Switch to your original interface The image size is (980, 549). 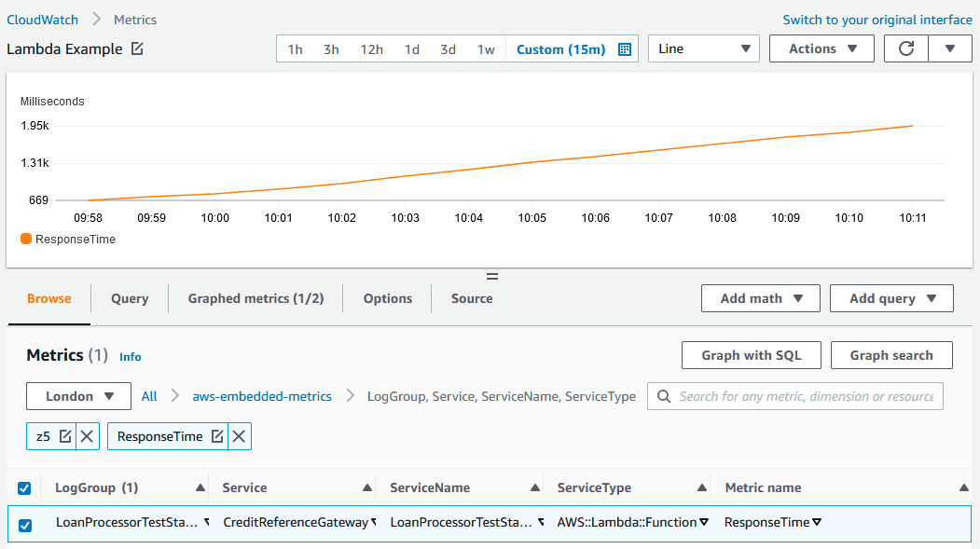877,20
